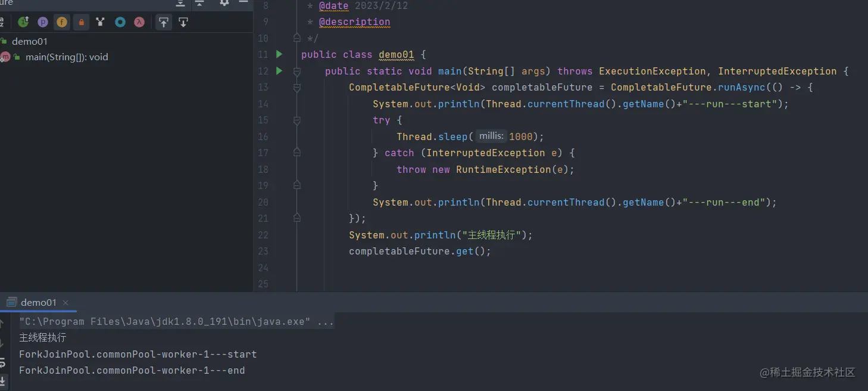Toggle Sort Alphabetically in Structure toolbar
Image resolution: width=868 pixels, height=391 pixels.
coord(2,22)
